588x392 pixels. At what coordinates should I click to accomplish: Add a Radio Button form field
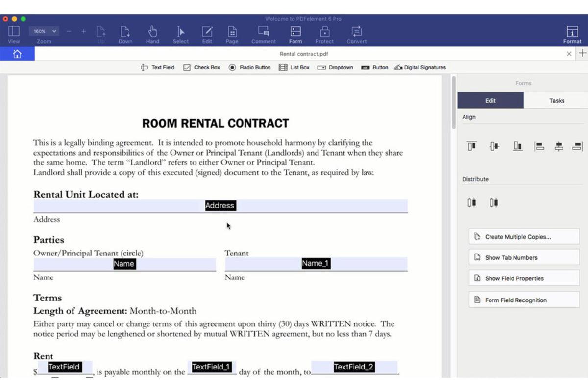click(x=249, y=68)
